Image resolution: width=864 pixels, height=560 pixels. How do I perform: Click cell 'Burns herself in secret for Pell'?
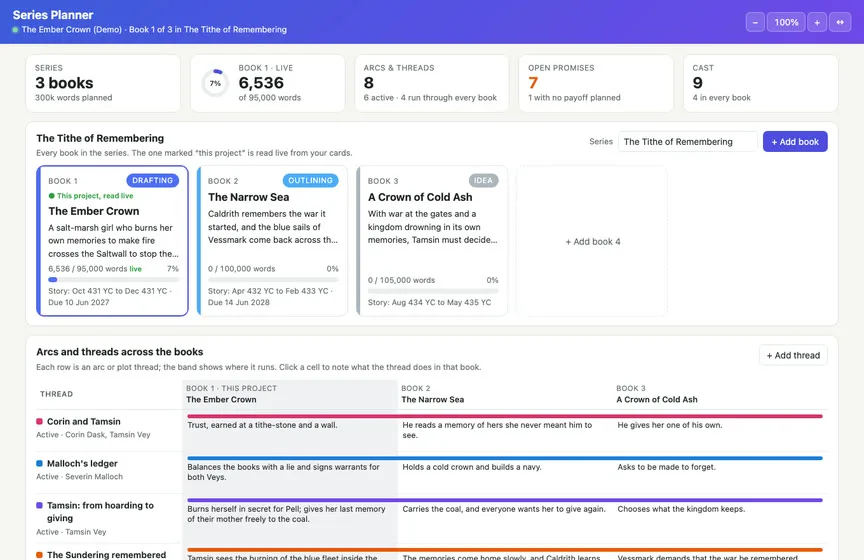pos(290,518)
